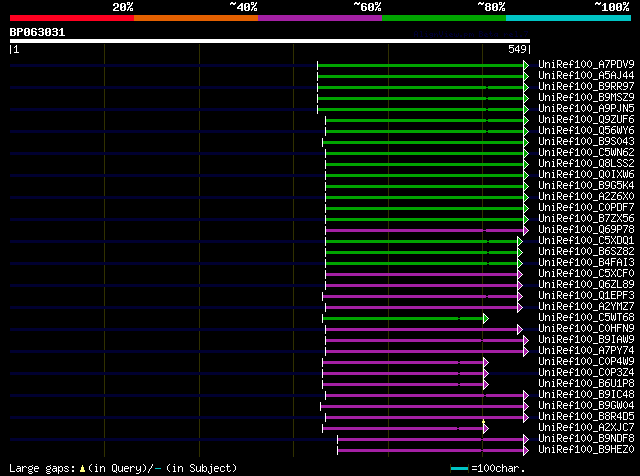
Task: Click the arrowhead ending the C5XDQ1 alignment
Action: 520,242
